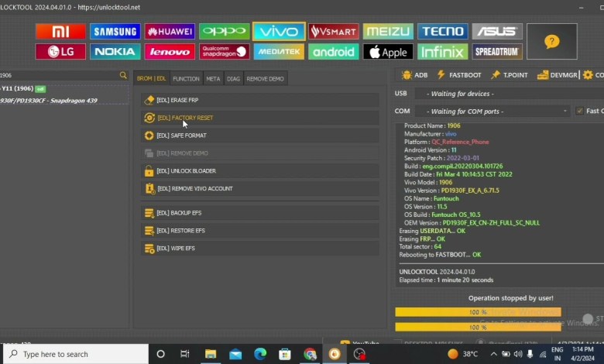604x364 pixels.
Task: Click the yellow help chat icon
Action: pyautogui.click(x=551, y=42)
